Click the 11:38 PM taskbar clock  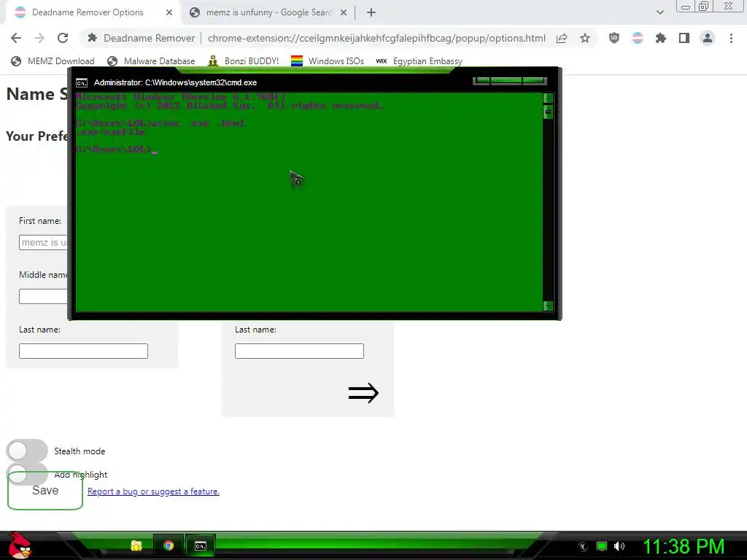tap(684, 546)
